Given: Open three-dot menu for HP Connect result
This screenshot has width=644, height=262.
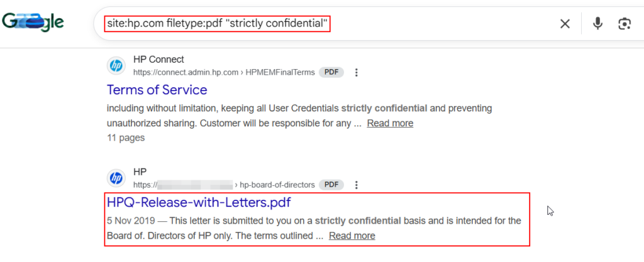Looking at the screenshot, I should pos(357,72).
